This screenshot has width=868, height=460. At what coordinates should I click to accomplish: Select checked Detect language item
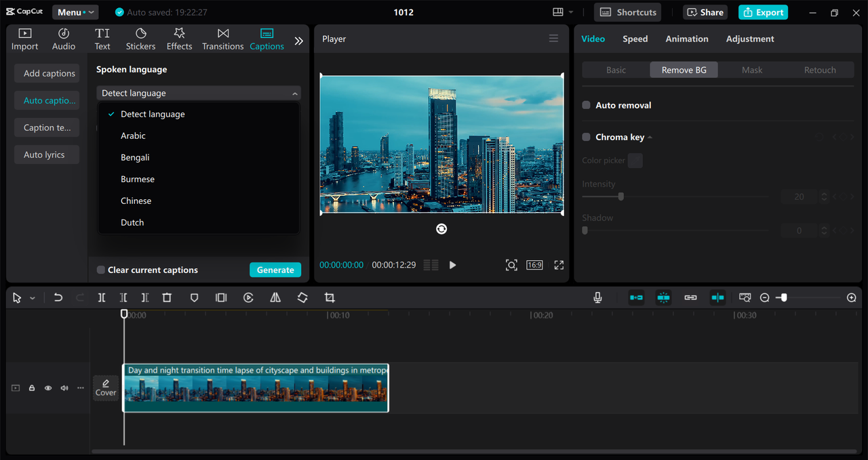pyautogui.click(x=199, y=114)
